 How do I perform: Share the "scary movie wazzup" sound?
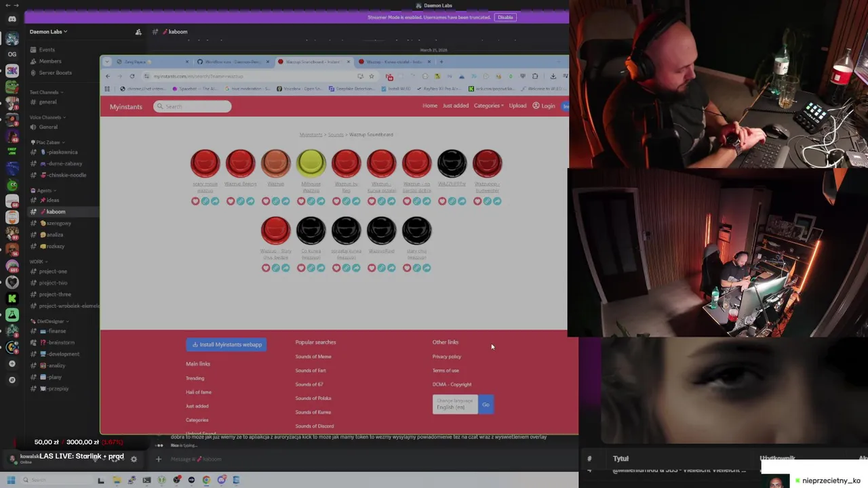pyautogui.click(x=215, y=201)
